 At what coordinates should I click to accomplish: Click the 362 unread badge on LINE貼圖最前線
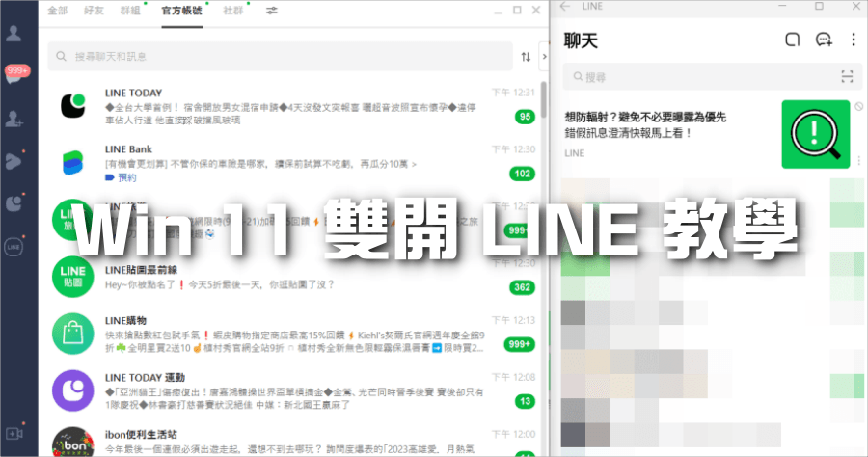[x=522, y=287]
